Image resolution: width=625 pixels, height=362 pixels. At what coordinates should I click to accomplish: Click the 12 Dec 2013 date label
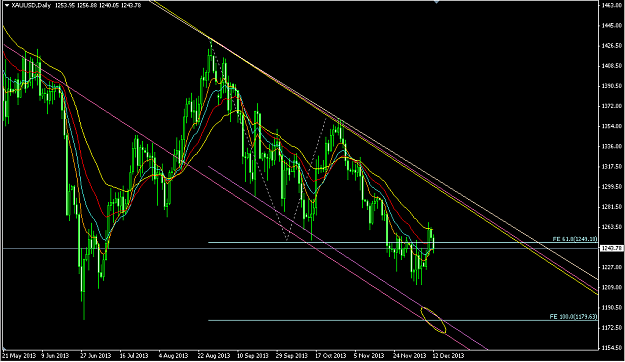[448, 356]
